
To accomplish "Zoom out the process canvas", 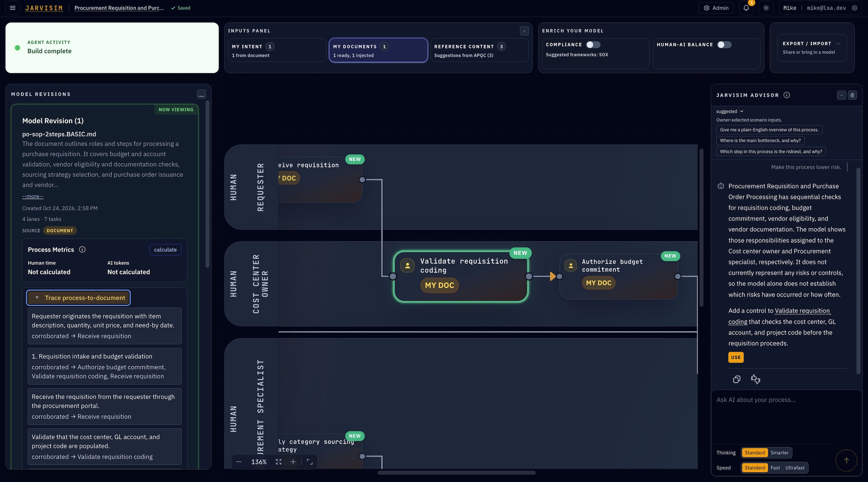I will point(239,462).
